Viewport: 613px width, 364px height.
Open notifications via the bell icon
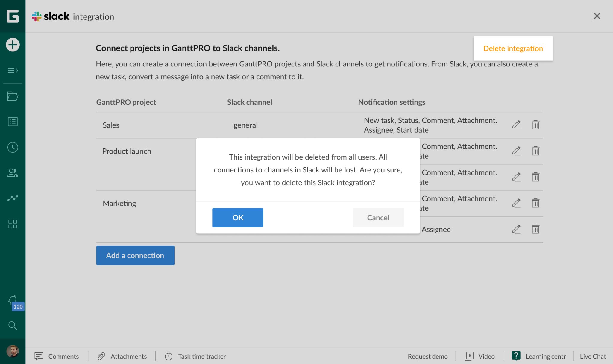(x=12, y=299)
